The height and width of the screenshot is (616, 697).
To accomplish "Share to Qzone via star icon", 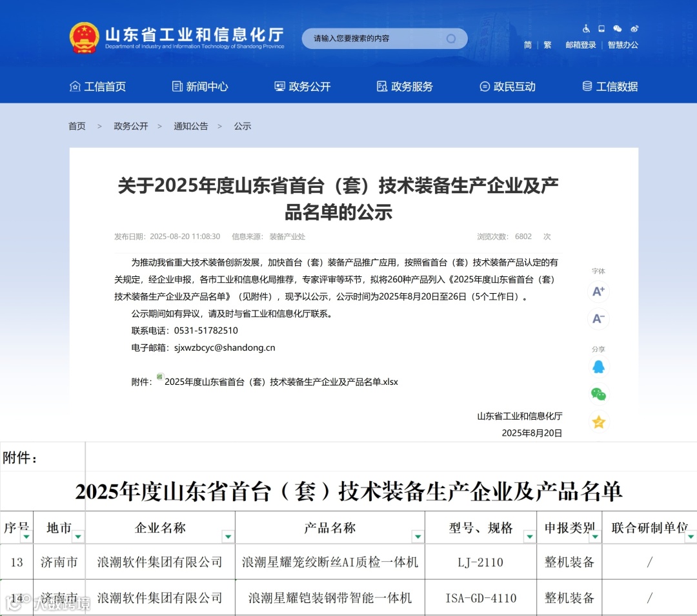I will pyautogui.click(x=598, y=422).
